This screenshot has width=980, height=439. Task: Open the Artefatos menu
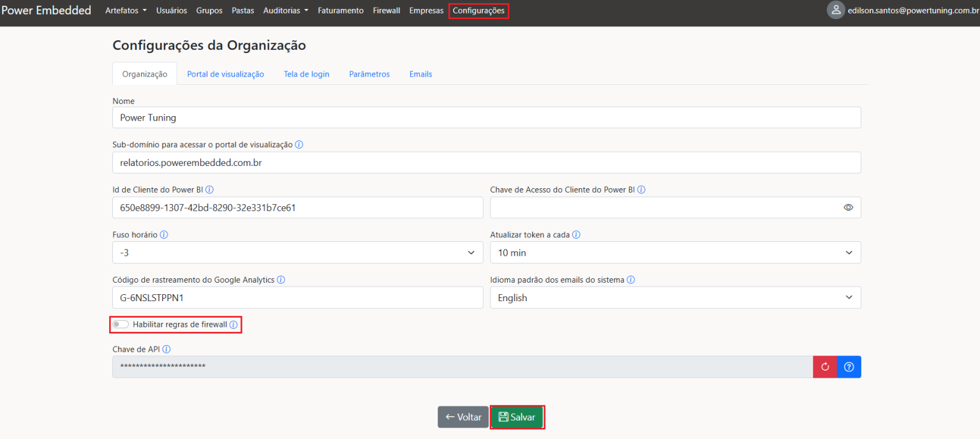(x=126, y=11)
